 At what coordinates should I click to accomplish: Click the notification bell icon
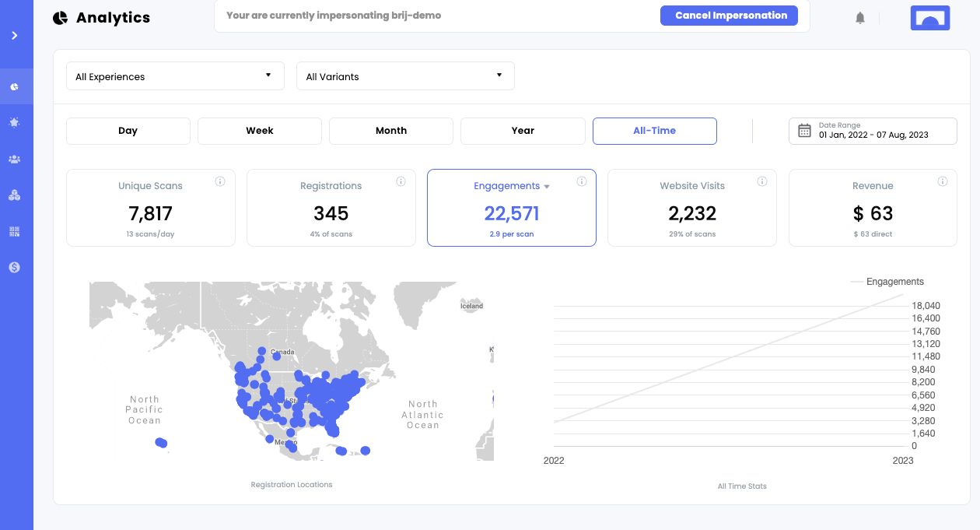860,18
